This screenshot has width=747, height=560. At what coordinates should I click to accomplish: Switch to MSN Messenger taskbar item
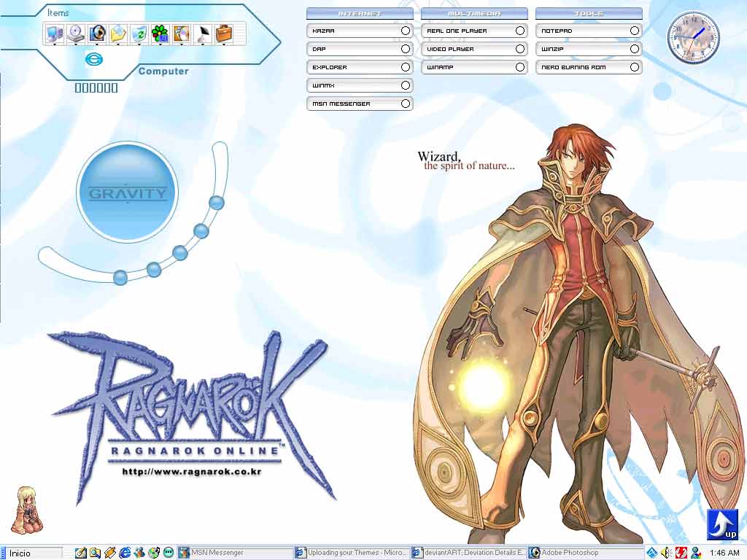[234, 553]
